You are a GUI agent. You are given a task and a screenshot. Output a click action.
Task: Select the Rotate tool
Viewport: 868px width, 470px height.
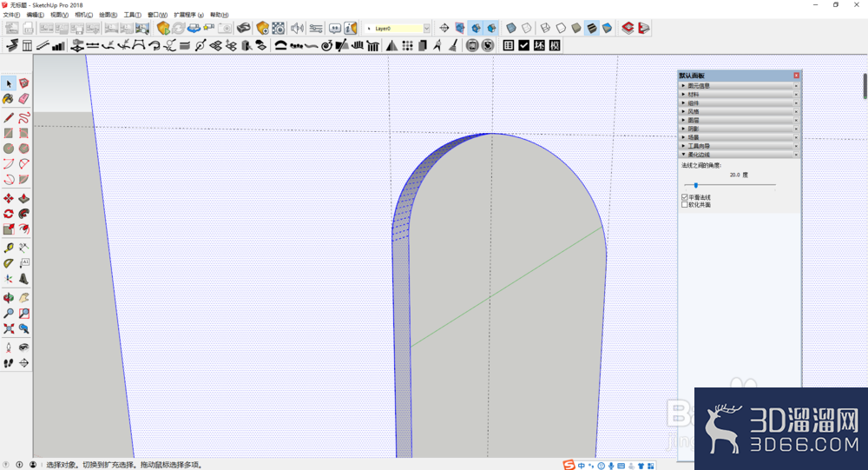(9, 214)
